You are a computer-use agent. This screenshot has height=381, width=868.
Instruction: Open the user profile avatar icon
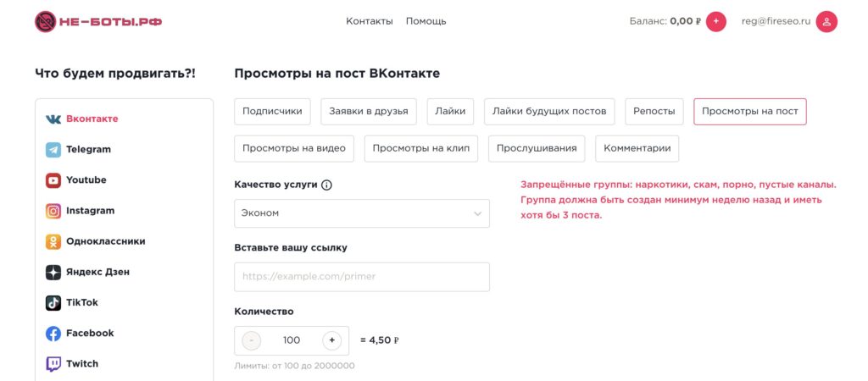tap(826, 21)
